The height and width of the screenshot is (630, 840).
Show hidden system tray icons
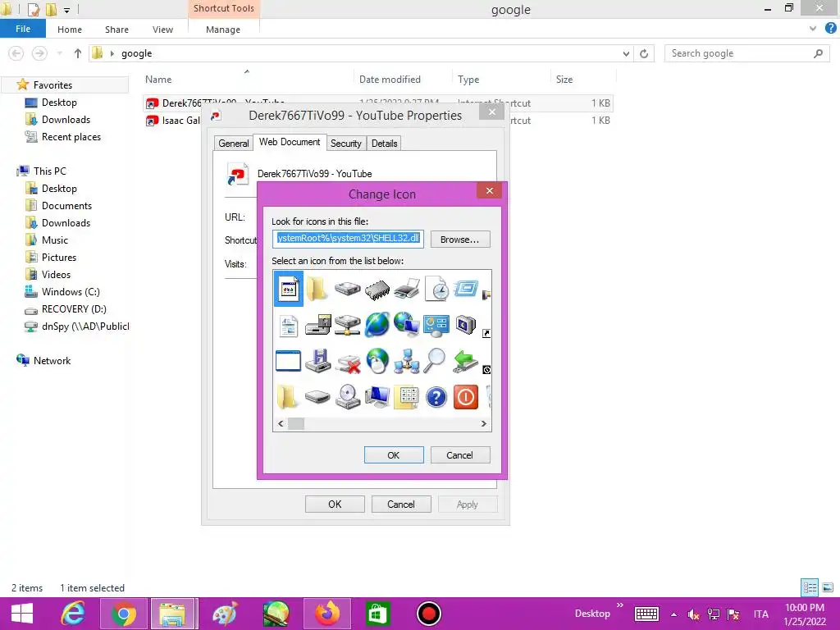coord(674,614)
